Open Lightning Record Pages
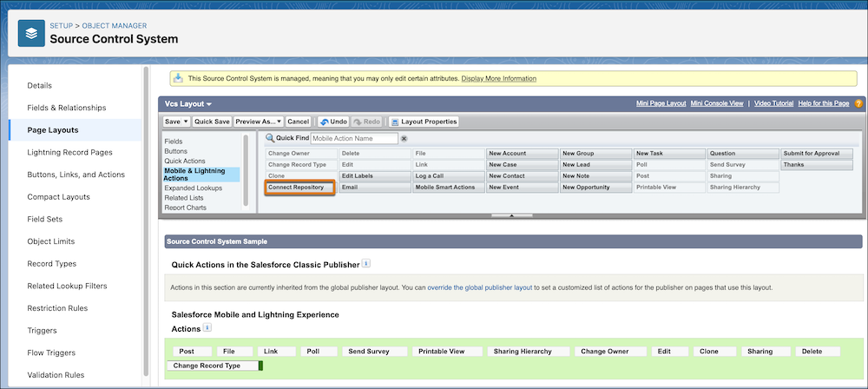This screenshot has height=389, width=868. coord(69,152)
